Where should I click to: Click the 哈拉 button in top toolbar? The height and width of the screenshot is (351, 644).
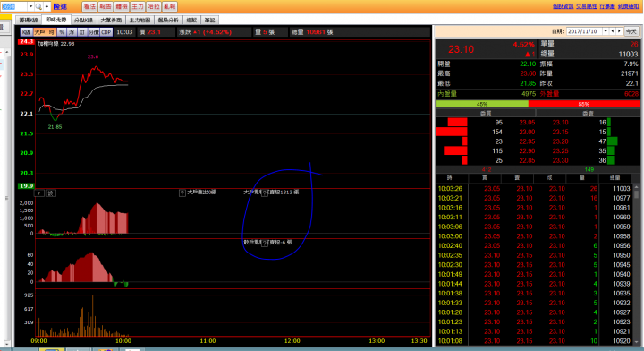click(x=154, y=6)
